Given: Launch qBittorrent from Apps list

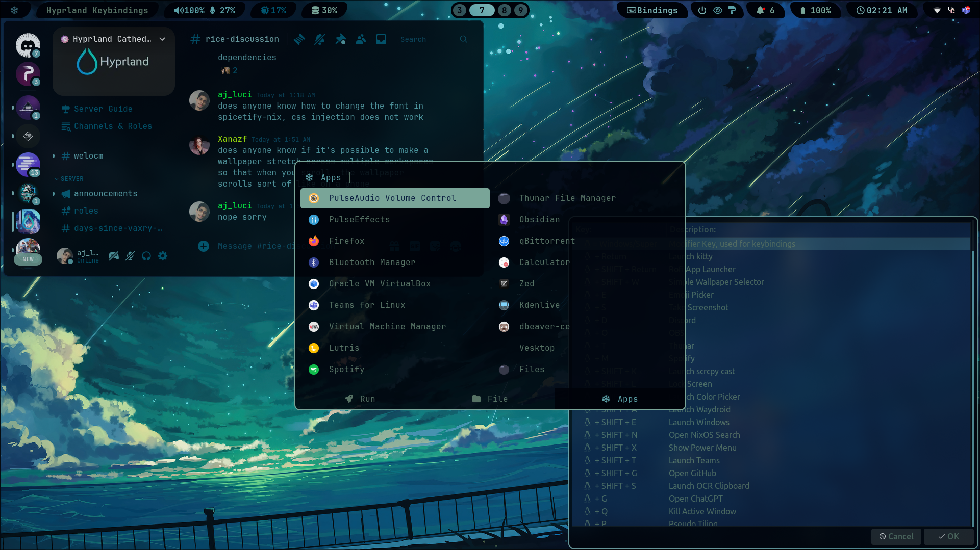Looking at the screenshot, I should pos(585,241).
